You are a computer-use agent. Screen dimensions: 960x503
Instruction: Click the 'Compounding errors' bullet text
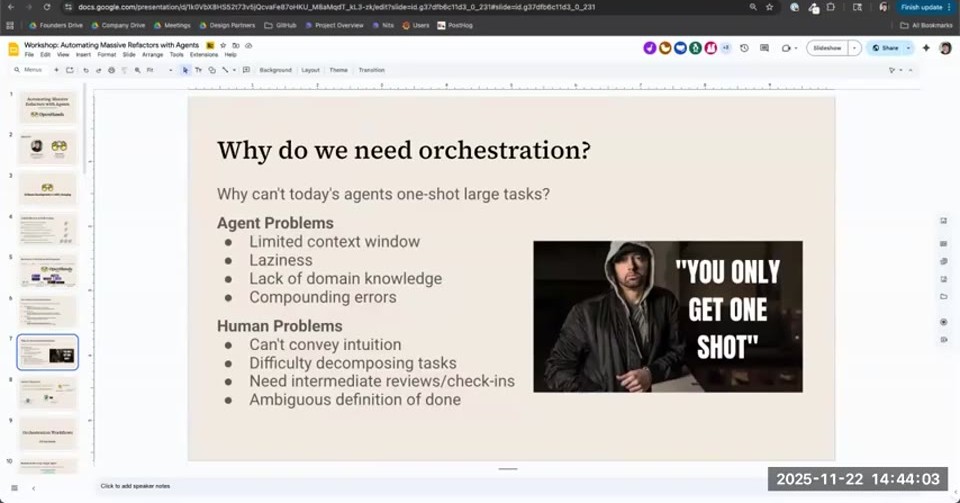[323, 297]
